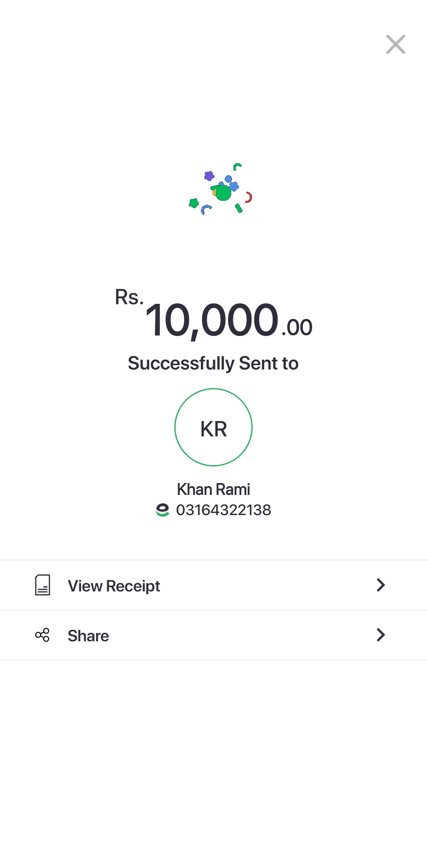Screen dimensions: 427x868
Task: Click the Rs. currency label
Action: pos(129,297)
